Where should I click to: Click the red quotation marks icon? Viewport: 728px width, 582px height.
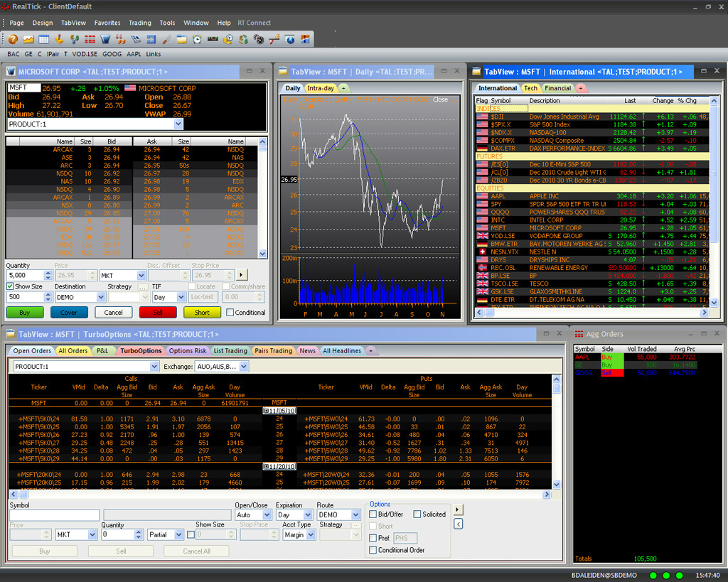point(120,40)
